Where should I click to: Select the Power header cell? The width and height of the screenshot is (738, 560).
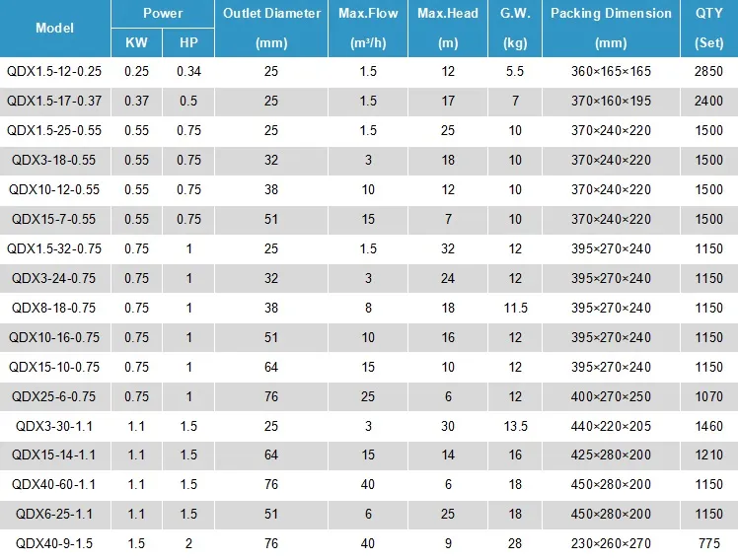click(163, 14)
